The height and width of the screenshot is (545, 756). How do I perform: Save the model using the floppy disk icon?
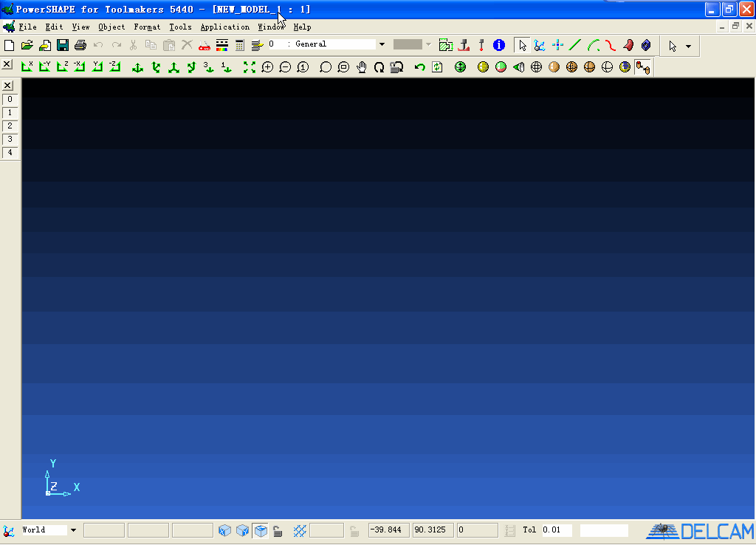click(63, 45)
